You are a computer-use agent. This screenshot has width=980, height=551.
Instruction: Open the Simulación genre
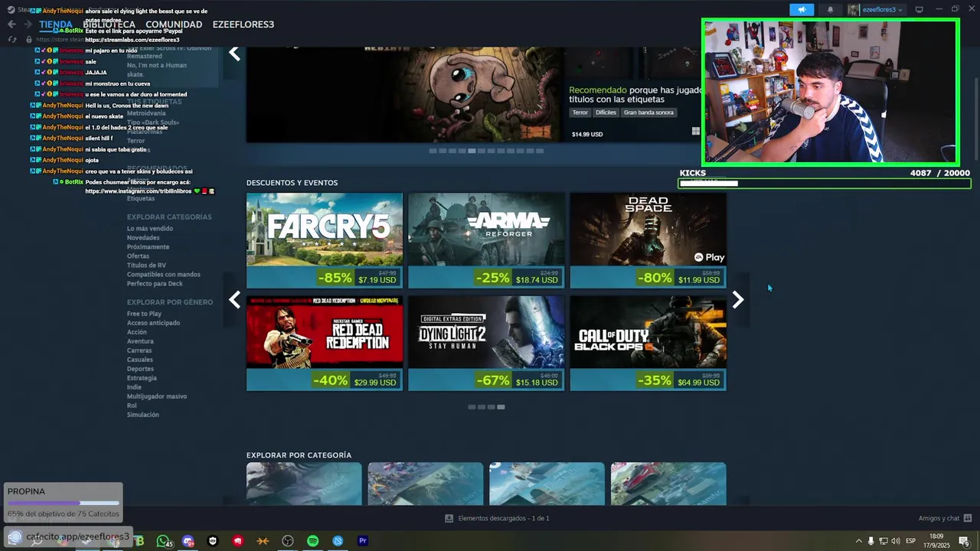[143, 415]
